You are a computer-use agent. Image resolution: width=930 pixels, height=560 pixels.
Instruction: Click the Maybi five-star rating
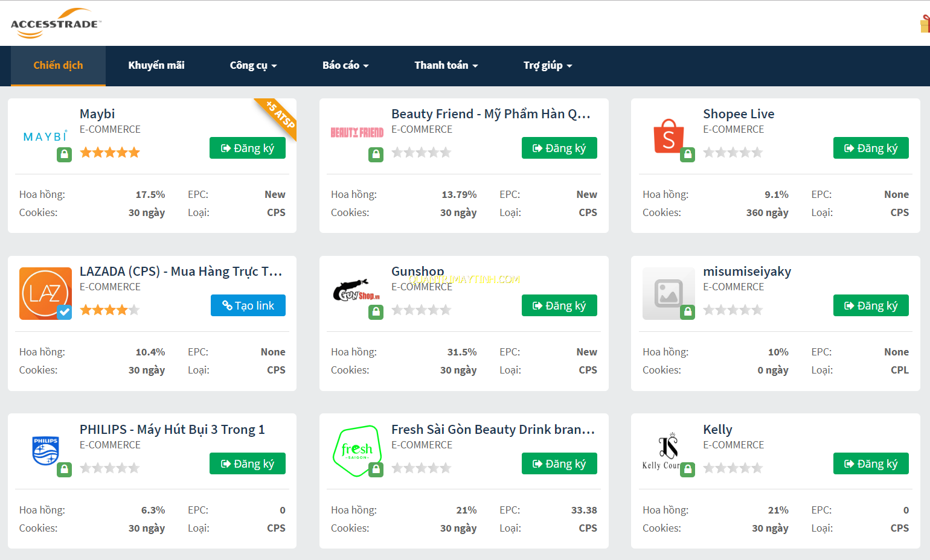(x=110, y=153)
